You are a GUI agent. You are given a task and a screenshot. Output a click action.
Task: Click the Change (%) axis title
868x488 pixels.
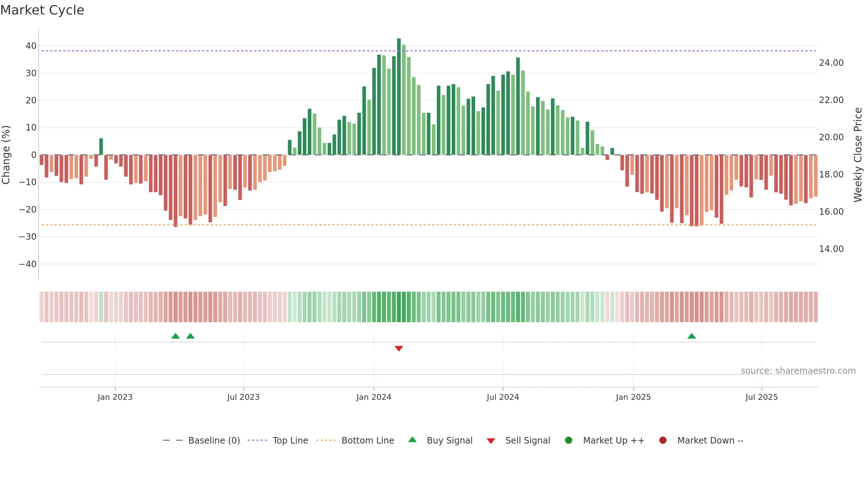tap(6, 155)
